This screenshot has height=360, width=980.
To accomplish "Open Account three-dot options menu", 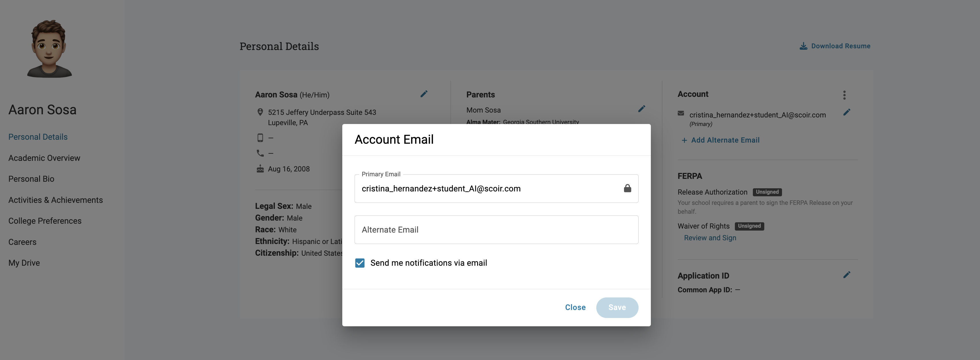I will tap(844, 95).
